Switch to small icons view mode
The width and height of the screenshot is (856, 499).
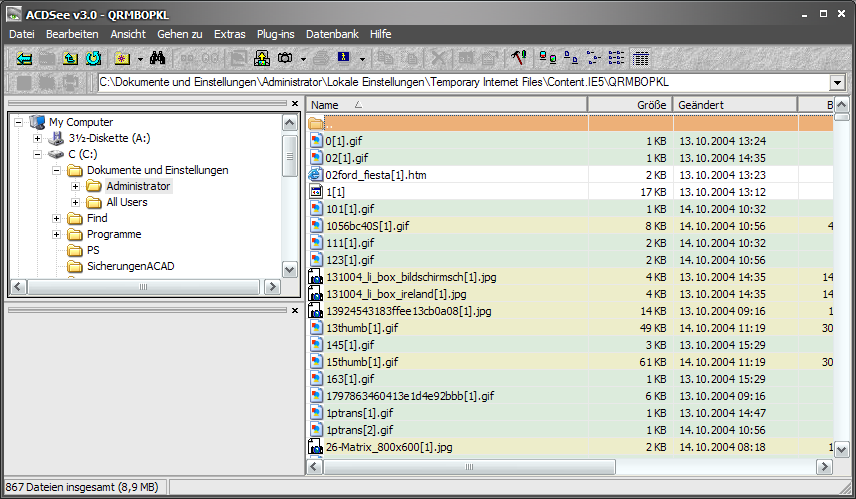593,57
